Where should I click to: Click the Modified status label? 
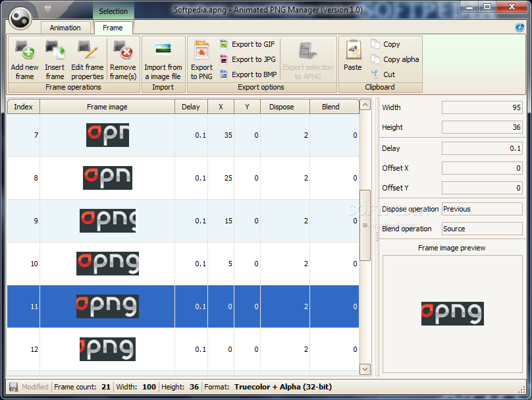tap(35, 387)
